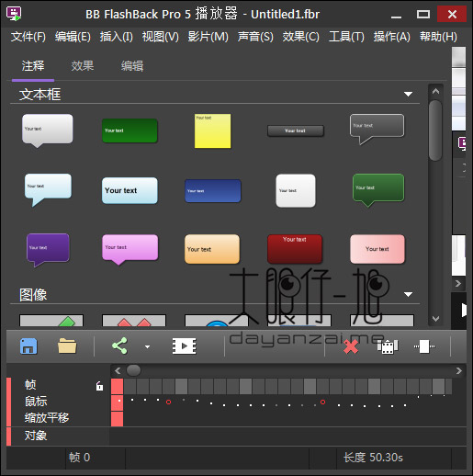
Task: Open the 插入(I) menu
Action: pos(117,37)
